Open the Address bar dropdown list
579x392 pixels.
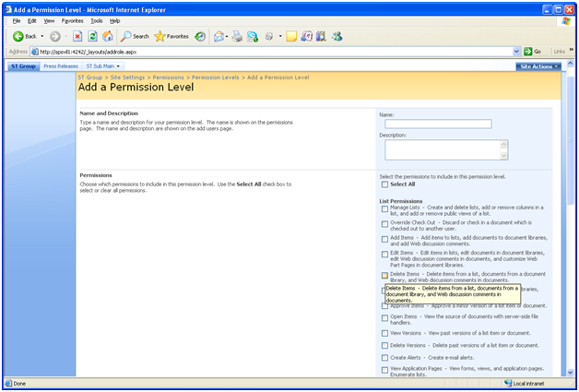(516, 52)
